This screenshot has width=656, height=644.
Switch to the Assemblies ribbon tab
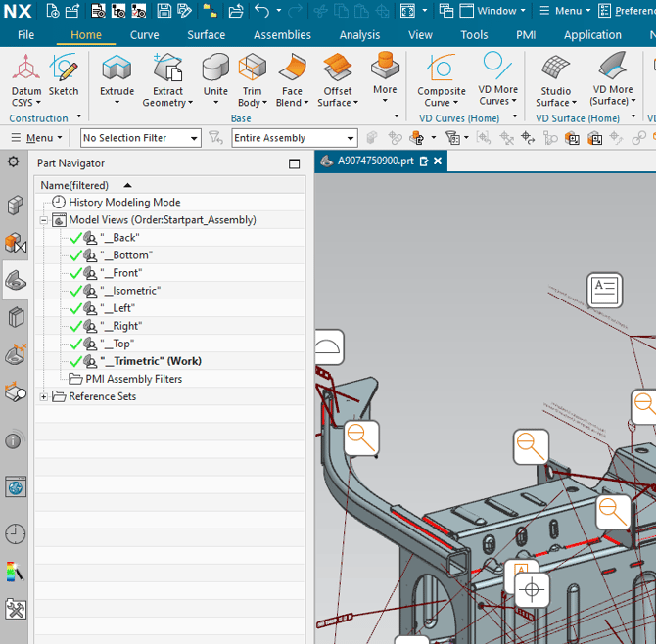282,35
